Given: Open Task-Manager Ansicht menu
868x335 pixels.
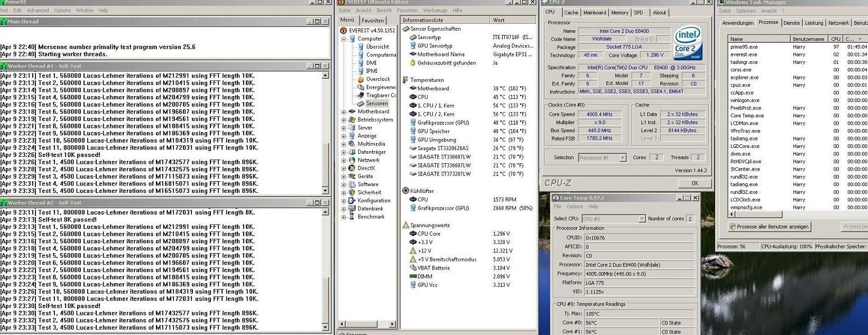Looking at the screenshot, I should point(769,11).
